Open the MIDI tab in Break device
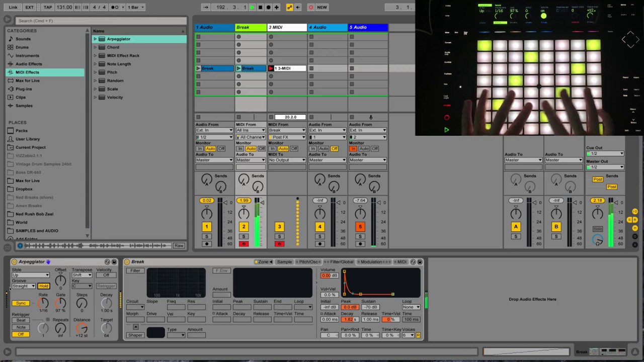The image size is (644, 362). 401,262
